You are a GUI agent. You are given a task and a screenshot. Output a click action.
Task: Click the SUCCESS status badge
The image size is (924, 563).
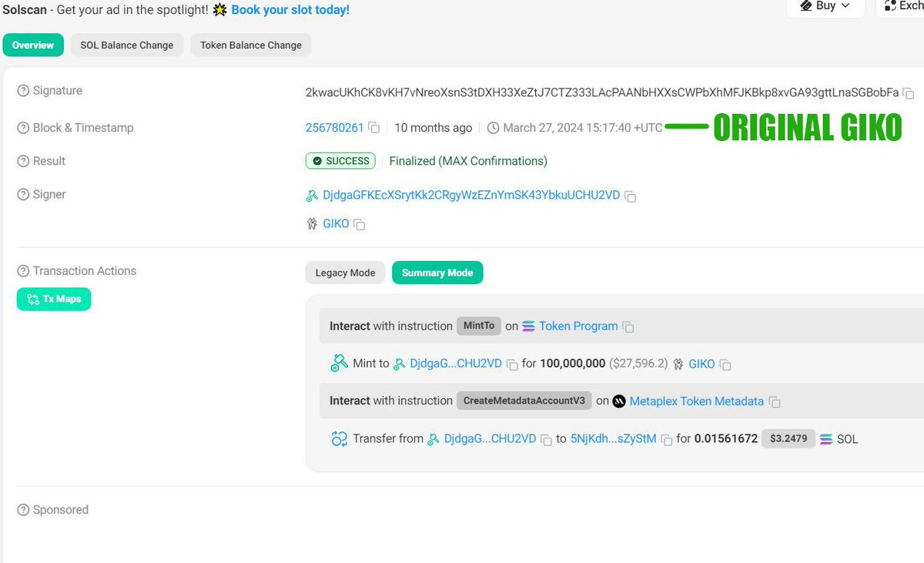tap(341, 161)
